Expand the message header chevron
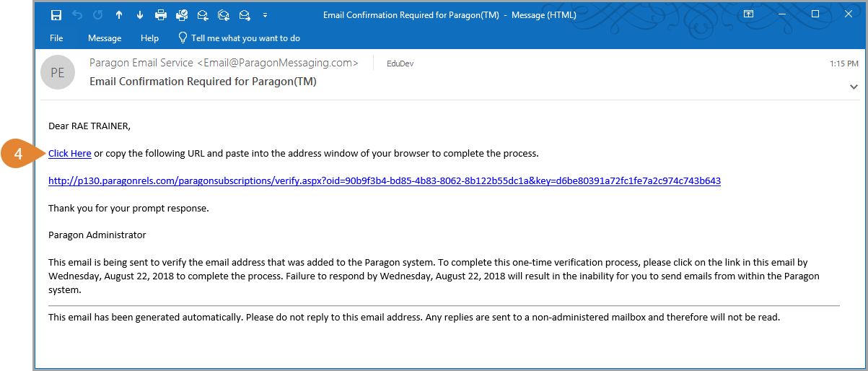Image resolution: width=868 pixels, height=371 pixels. tap(854, 87)
